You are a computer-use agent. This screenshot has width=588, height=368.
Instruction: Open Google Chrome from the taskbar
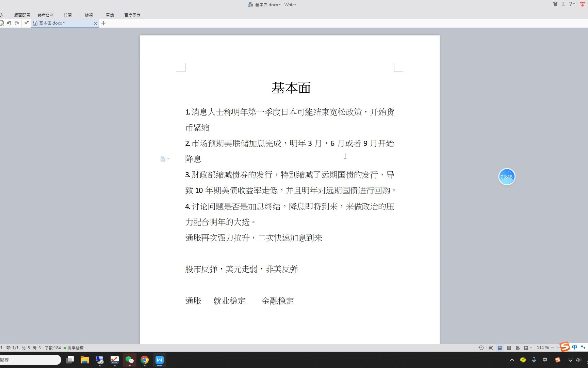[145, 360]
